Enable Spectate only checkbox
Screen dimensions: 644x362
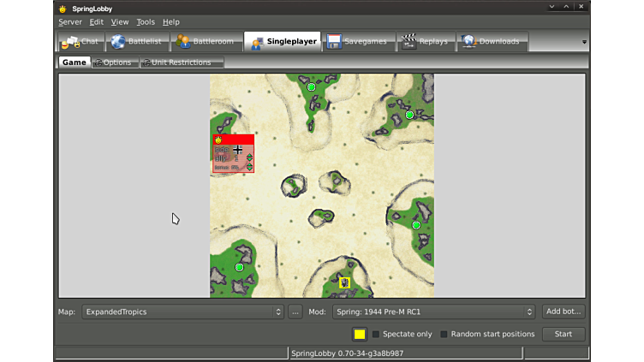[376, 334]
